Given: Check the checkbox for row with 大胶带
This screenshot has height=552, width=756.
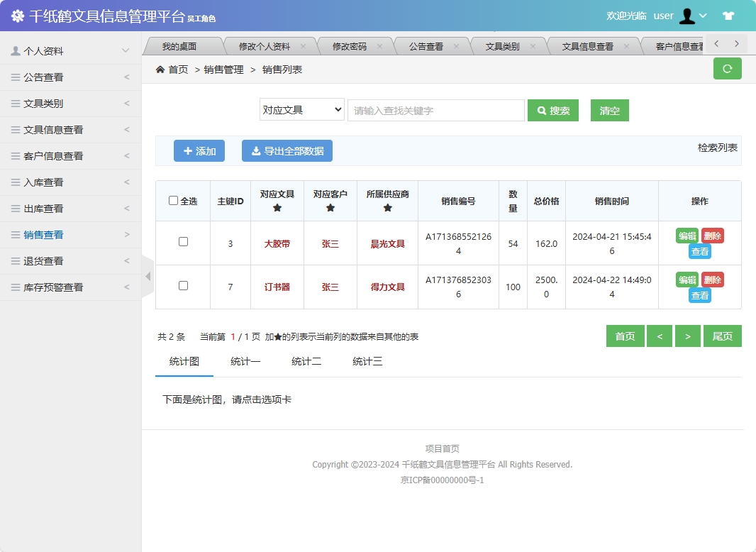Looking at the screenshot, I should point(183,241).
